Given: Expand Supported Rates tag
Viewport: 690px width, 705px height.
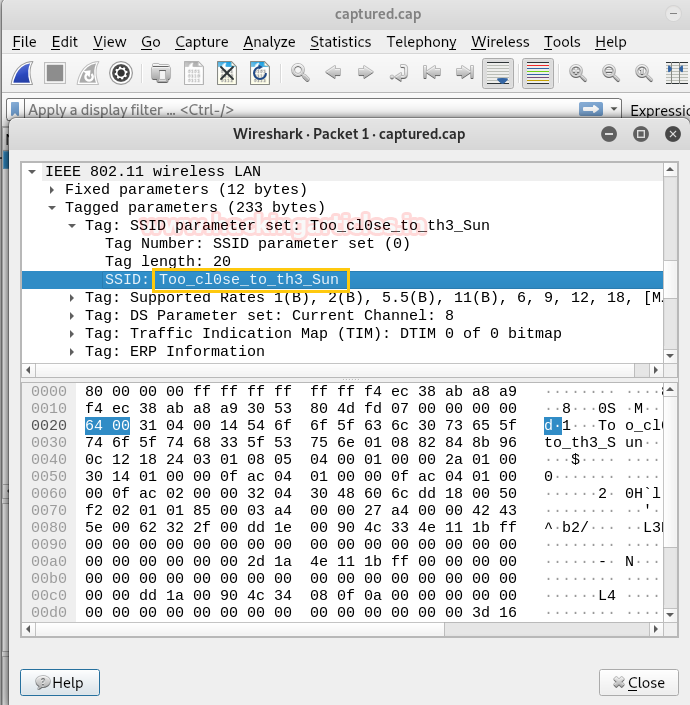Looking at the screenshot, I should 72,298.
